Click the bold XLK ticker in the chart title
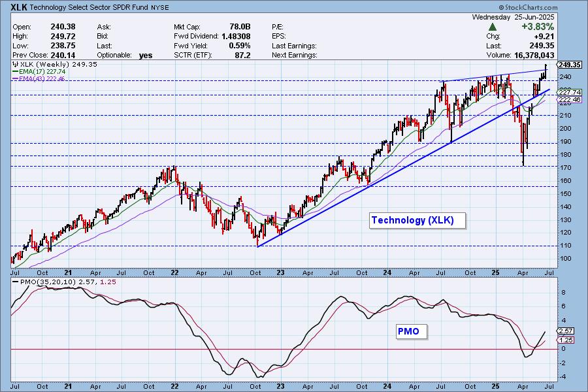This screenshot has width=588, height=392. [x=19, y=7]
